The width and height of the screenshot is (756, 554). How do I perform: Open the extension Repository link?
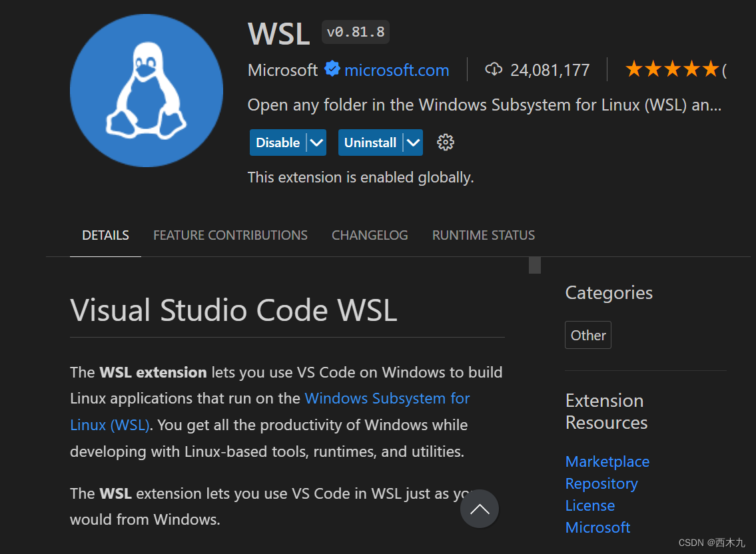click(x=601, y=483)
